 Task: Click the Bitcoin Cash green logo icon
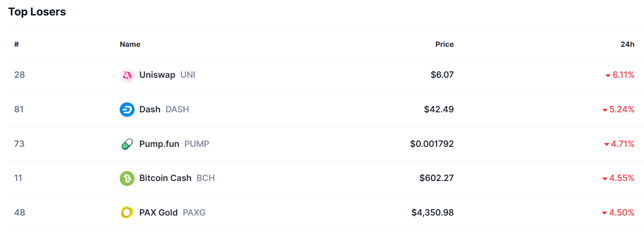pos(127,178)
